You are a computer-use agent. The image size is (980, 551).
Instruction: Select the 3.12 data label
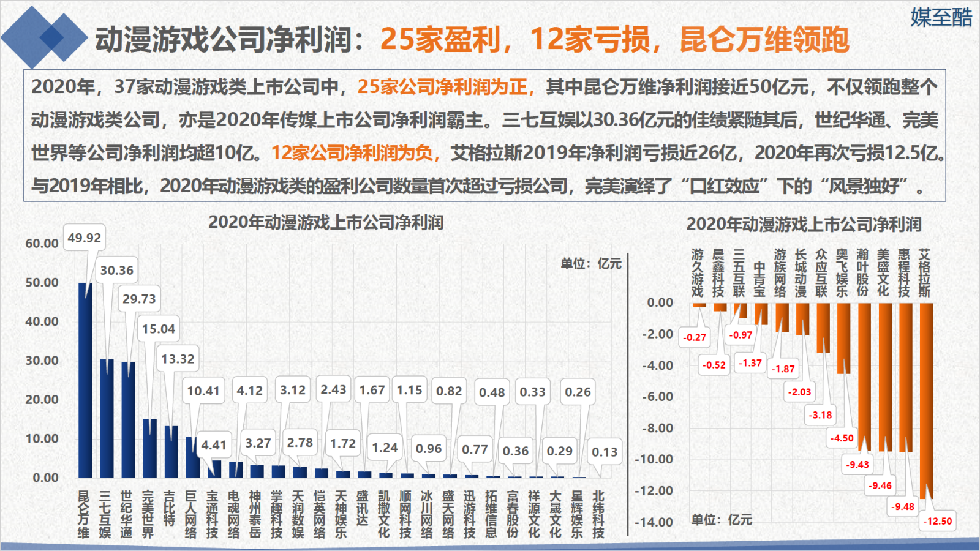pyautogui.click(x=293, y=390)
